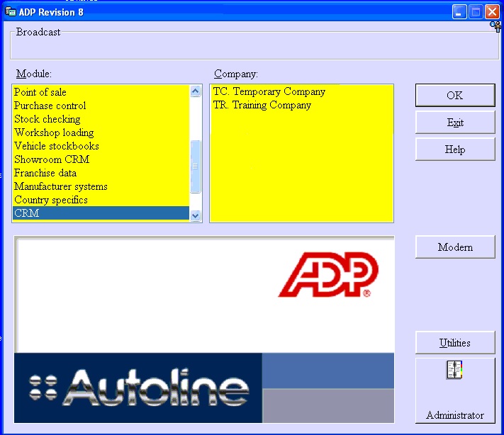The width and height of the screenshot is (504, 435).
Task: Open Administrator via its notebook icon button
Action: (455, 390)
